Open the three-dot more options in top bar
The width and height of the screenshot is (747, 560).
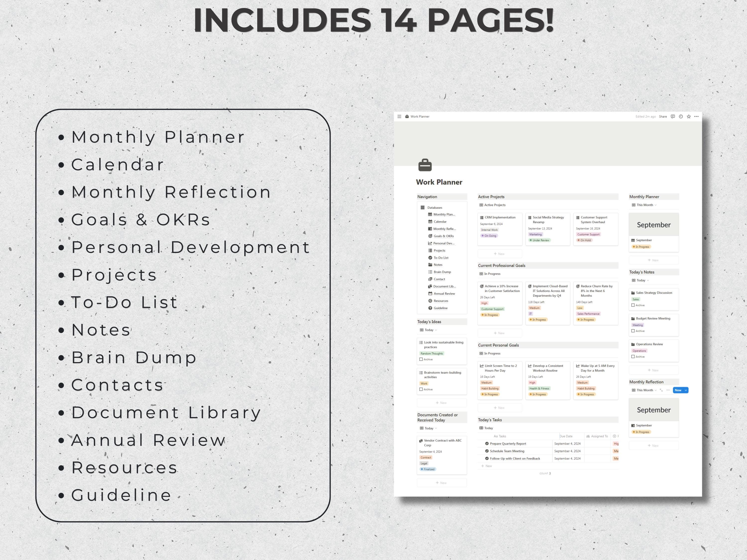pos(696,116)
